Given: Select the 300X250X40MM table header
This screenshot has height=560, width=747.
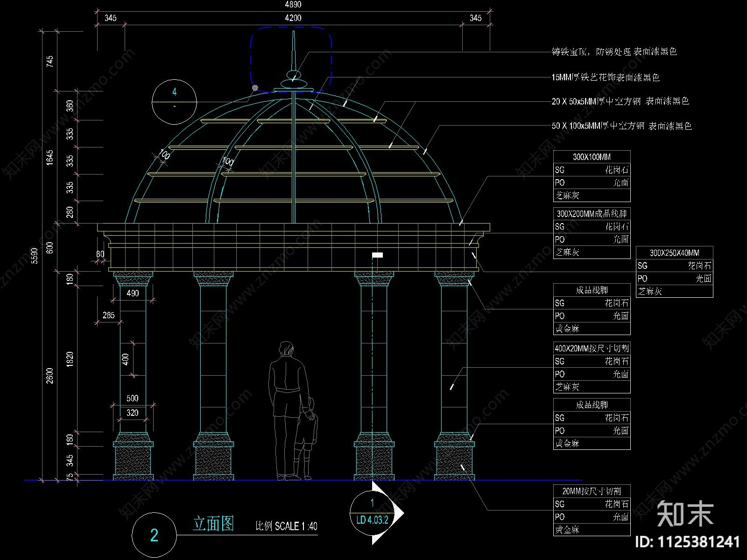Looking at the screenshot, I should [x=674, y=253].
